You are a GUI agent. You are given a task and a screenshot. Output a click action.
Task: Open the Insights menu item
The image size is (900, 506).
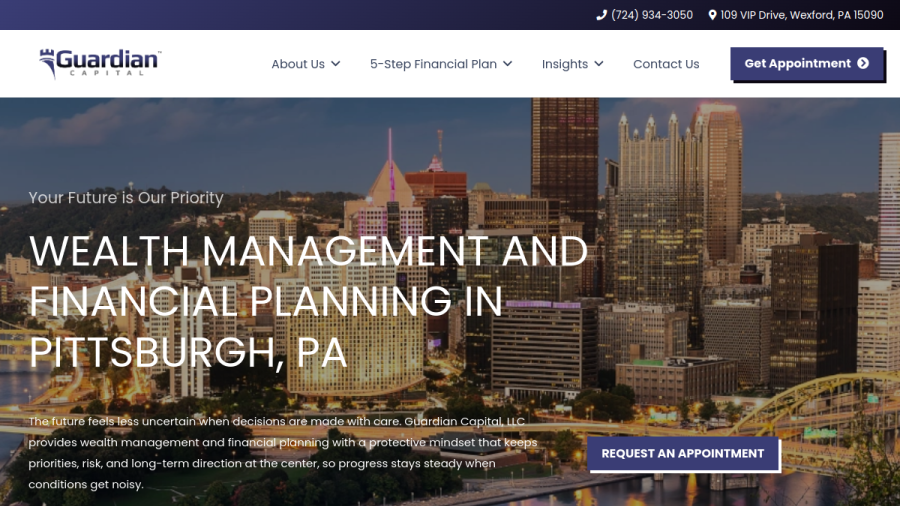tap(565, 64)
